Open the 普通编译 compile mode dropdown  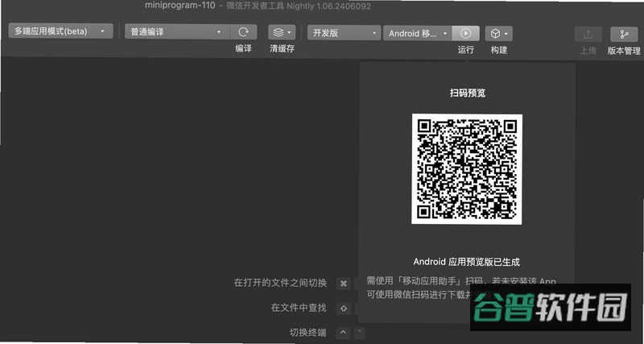pyautogui.click(x=177, y=32)
